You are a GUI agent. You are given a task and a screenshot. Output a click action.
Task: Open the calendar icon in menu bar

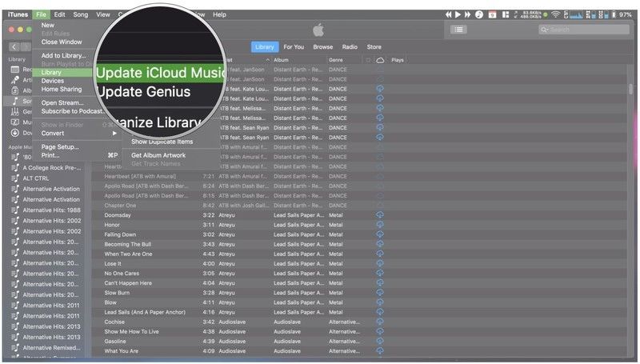click(492, 14)
